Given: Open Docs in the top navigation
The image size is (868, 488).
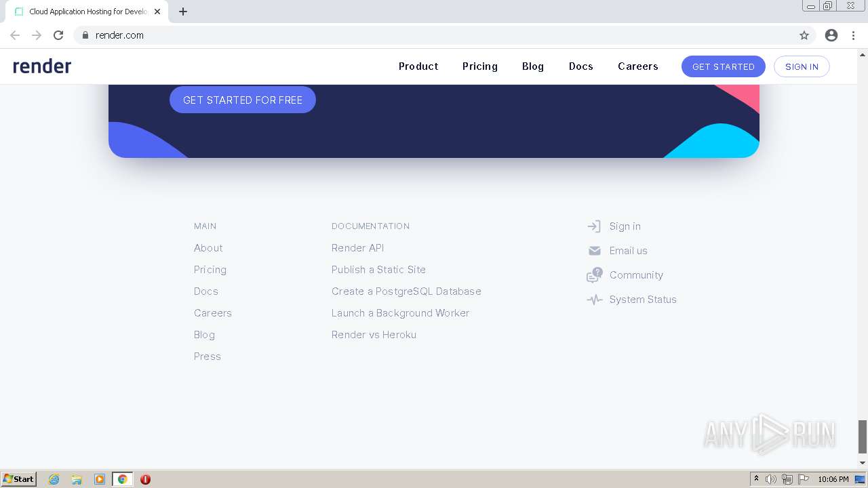Looking at the screenshot, I should point(581,66).
